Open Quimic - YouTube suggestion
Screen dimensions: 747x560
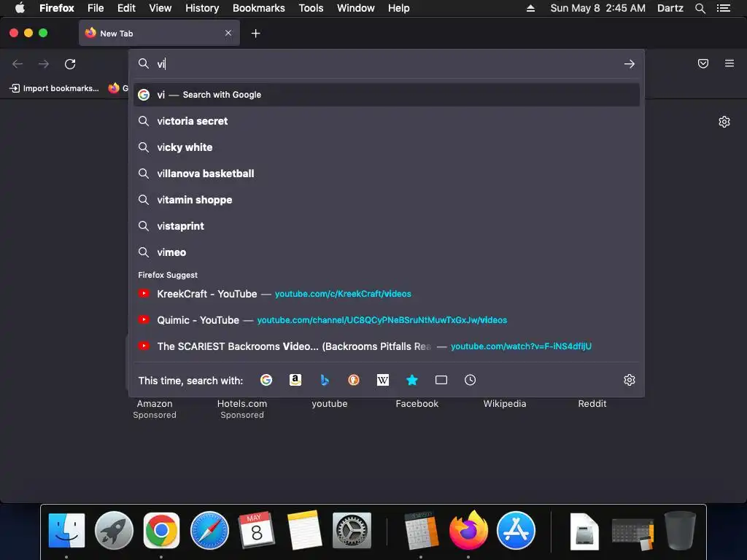click(x=387, y=320)
